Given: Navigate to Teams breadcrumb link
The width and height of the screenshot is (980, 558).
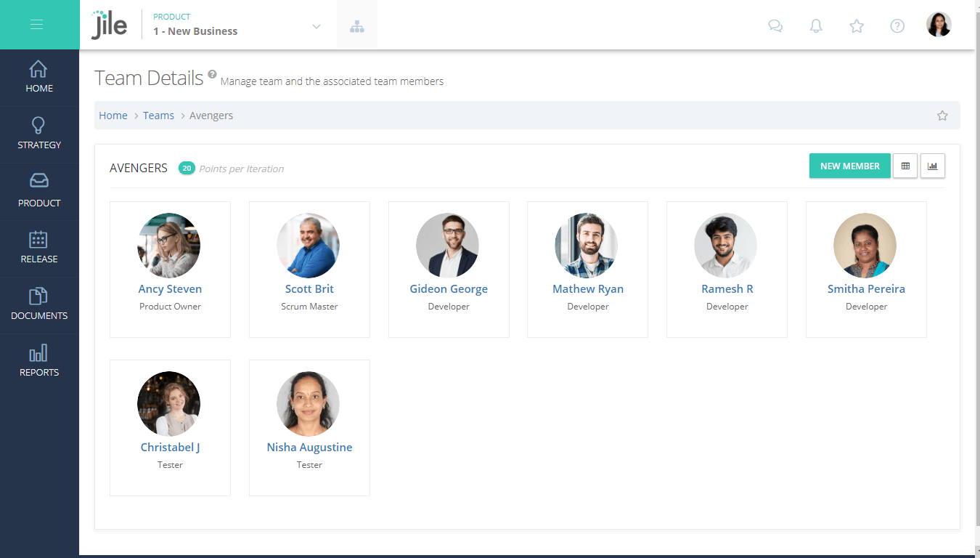Looking at the screenshot, I should 158,116.
